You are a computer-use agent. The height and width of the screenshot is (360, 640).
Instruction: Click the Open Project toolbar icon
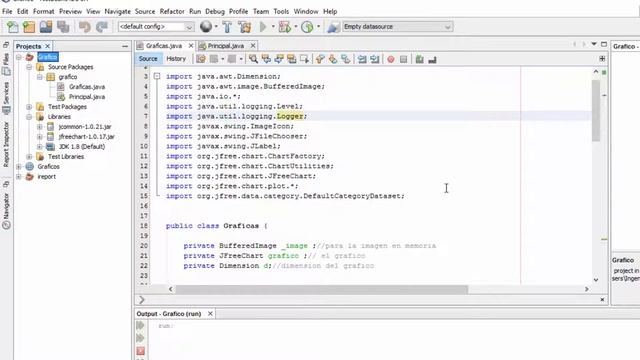(46, 27)
